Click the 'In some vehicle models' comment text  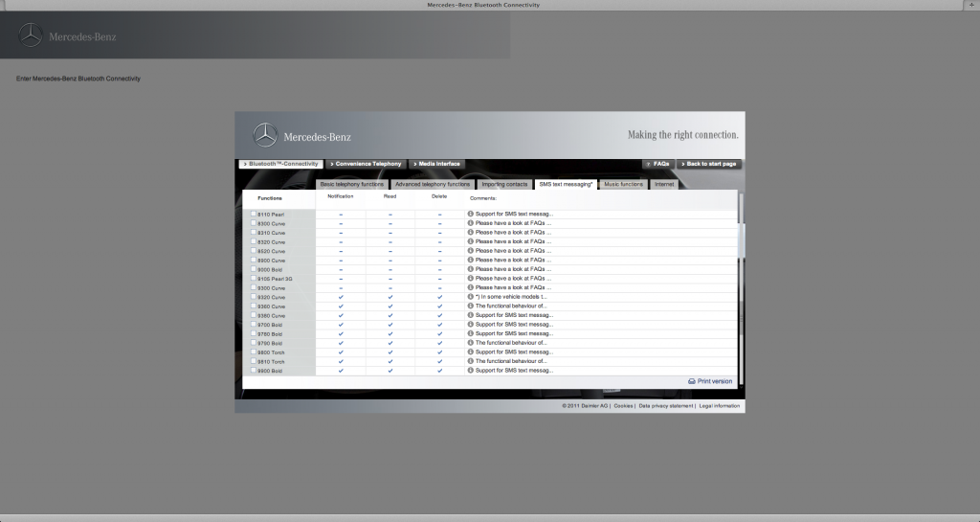tap(510, 297)
